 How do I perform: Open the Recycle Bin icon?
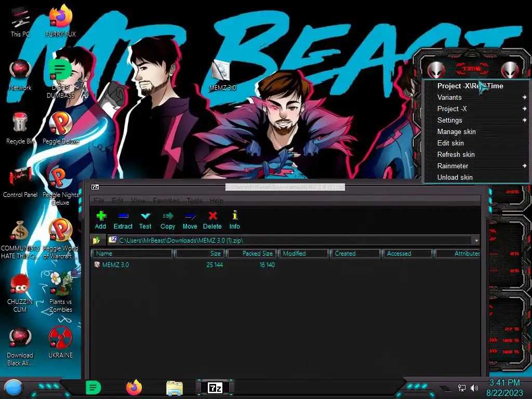tap(20, 129)
